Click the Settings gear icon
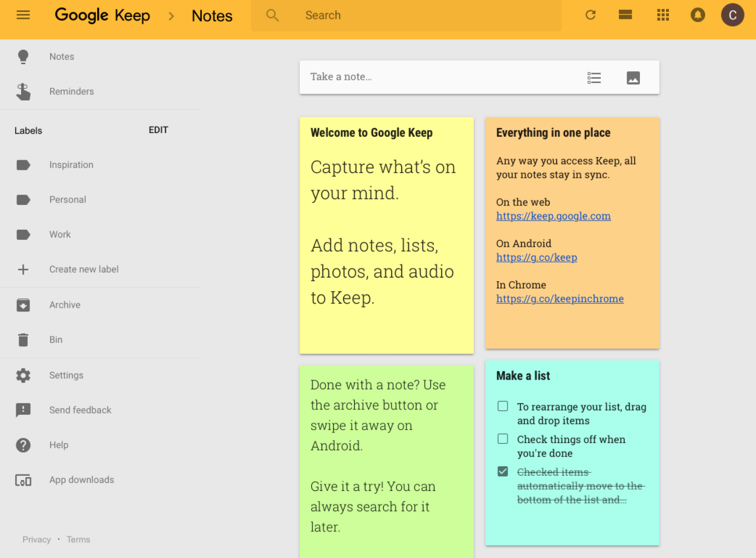756x558 pixels. coord(23,375)
